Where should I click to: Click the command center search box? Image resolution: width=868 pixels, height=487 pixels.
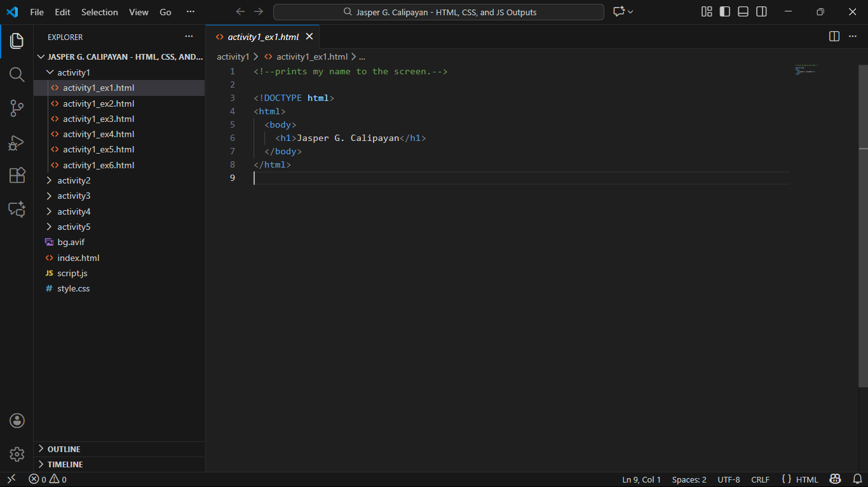(x=438, y=12)
